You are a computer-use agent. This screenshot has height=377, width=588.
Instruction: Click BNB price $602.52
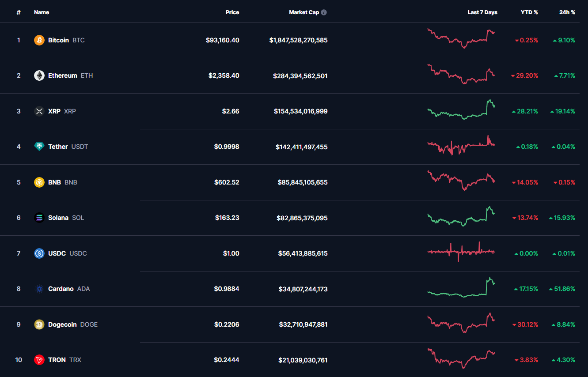point(227,182)
